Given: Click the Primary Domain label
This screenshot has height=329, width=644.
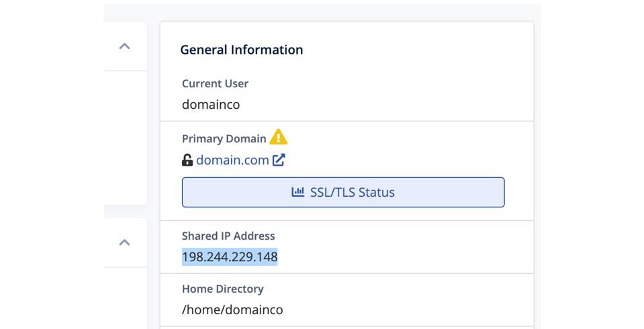Looking at the screenshot, I should pyautogui.click(x=224, y=138).
